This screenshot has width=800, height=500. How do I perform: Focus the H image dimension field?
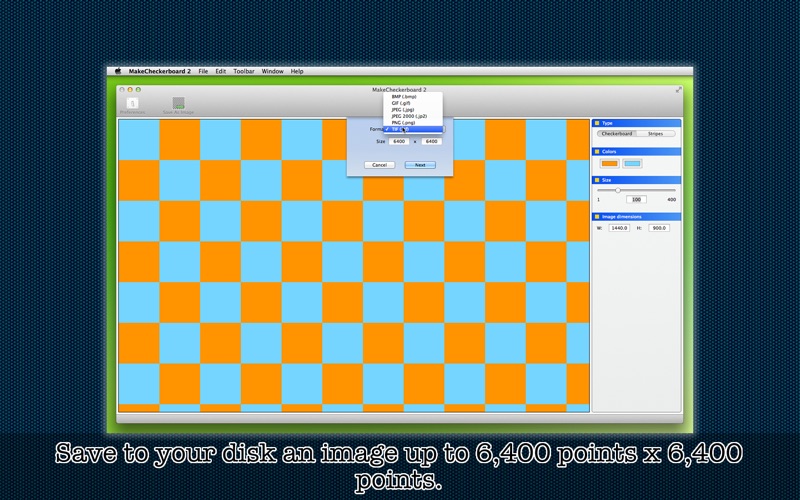(659, 228)
